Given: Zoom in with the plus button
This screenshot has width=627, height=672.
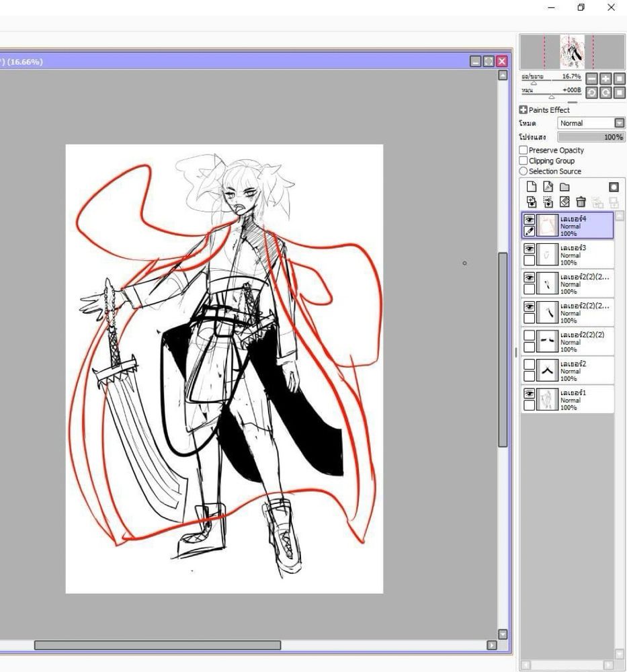Looking at the screenshot, I should point(605,79).
